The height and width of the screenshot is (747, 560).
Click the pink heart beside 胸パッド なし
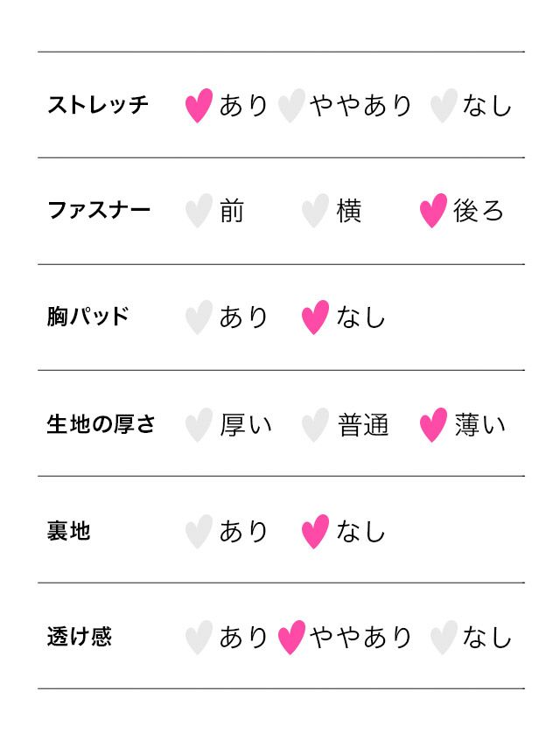click(x=315, y=318)
